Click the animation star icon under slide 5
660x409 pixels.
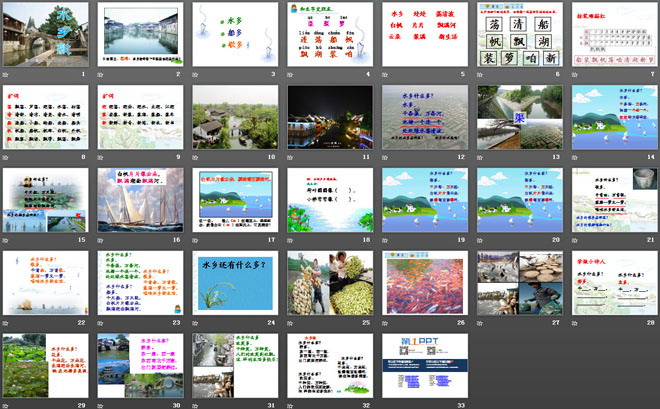(x=385, y=75)
